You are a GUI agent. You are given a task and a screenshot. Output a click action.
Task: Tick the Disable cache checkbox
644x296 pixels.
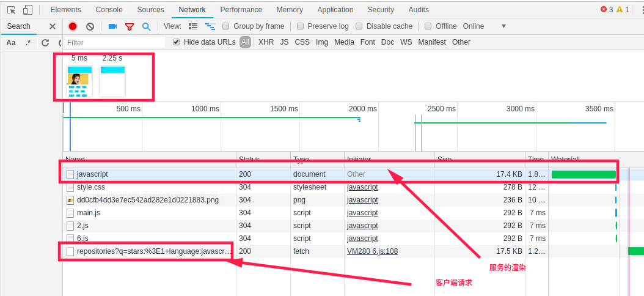(x=359, y=26)
